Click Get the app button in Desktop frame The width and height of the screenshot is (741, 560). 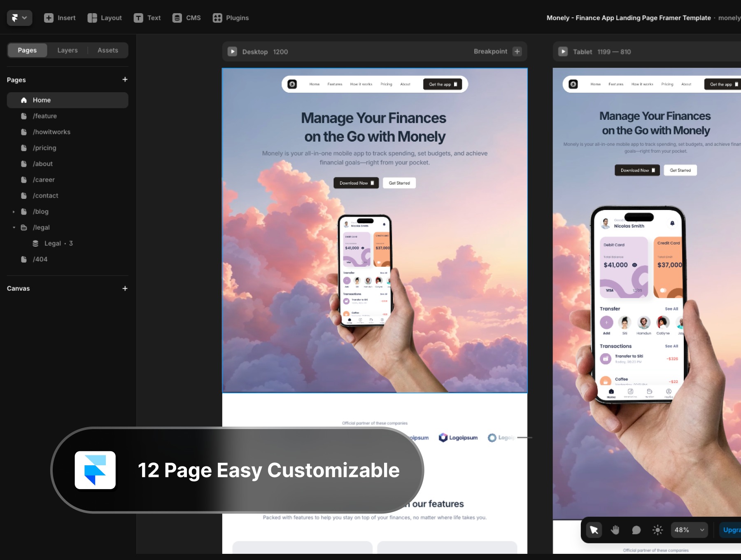[443, 84]
